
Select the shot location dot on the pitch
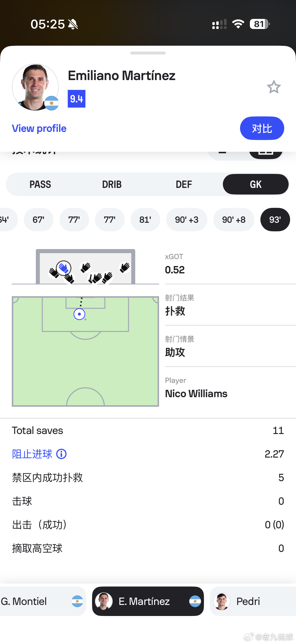pos(80,314)
